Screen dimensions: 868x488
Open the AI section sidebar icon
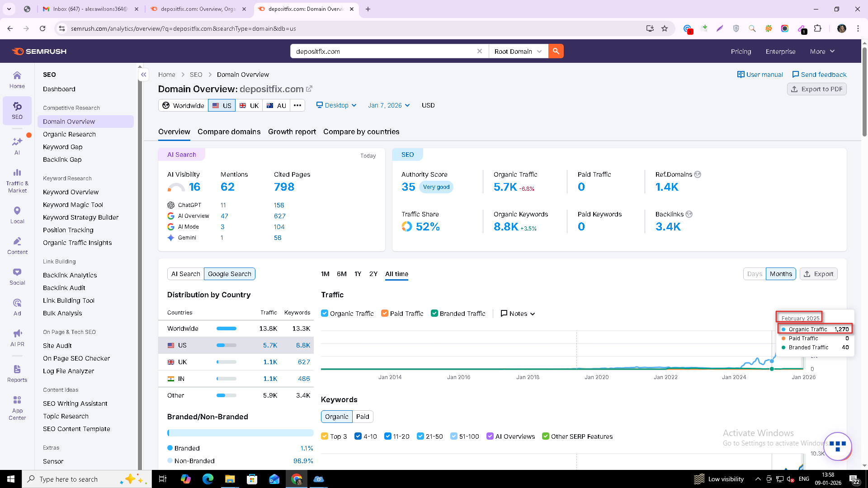(17, 146)
